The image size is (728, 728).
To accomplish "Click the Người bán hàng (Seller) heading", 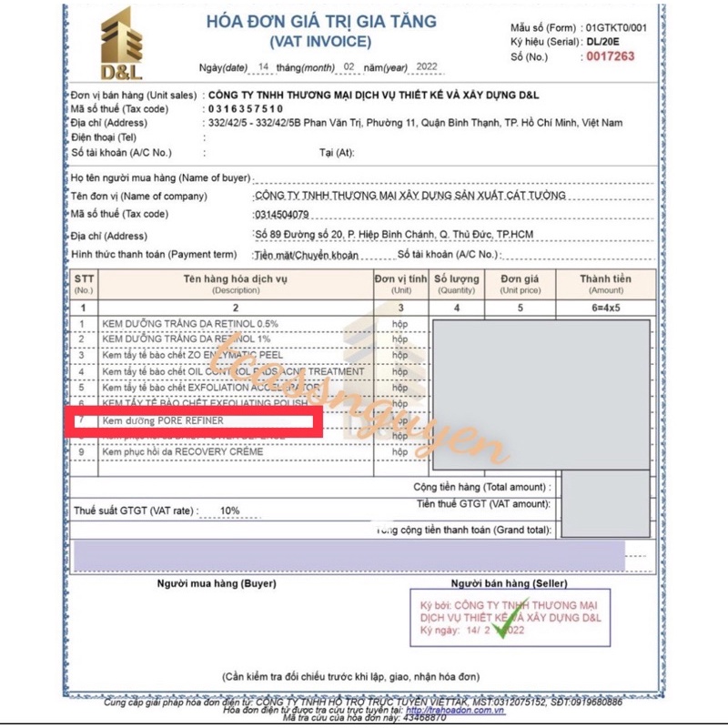I will [x=510, y=583].
